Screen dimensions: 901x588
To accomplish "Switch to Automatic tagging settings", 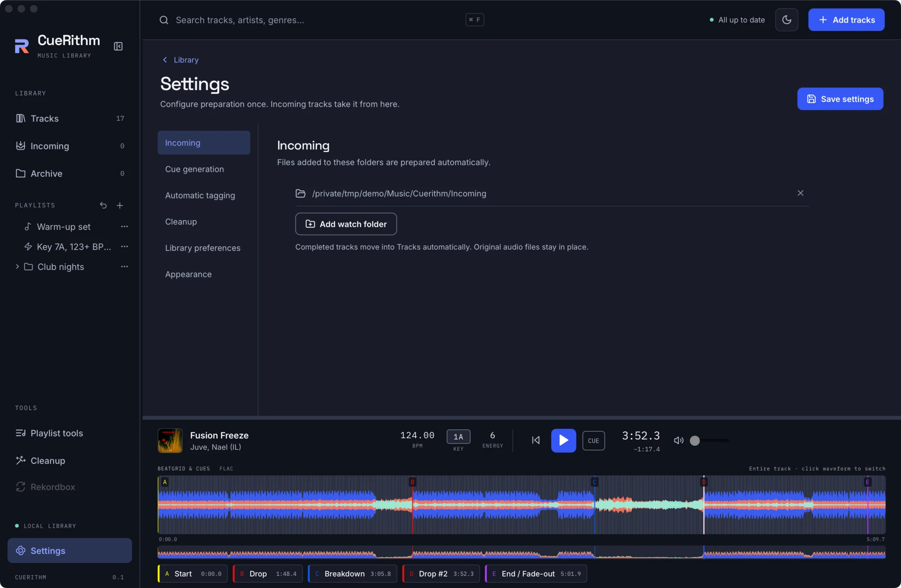I will (x=204, y=195).
